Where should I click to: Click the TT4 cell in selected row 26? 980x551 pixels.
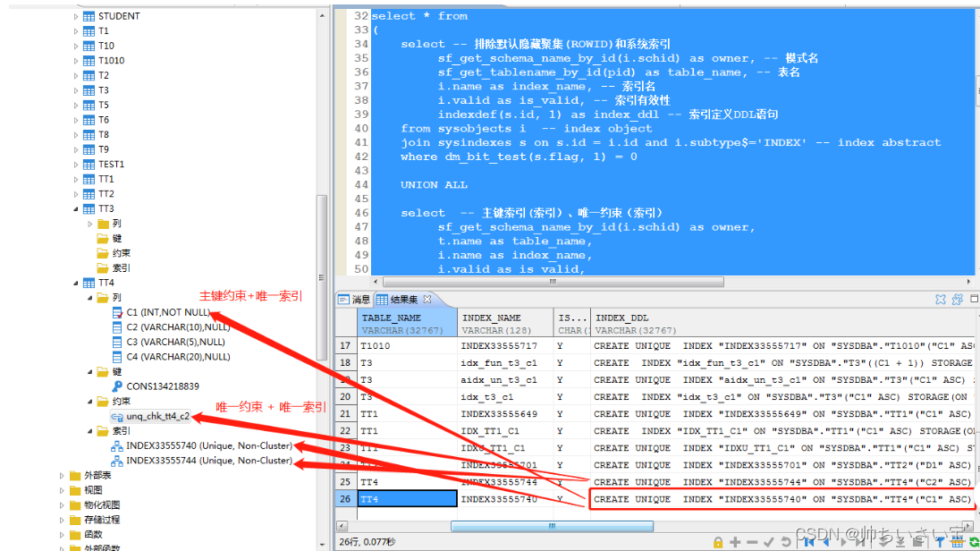(408, 499)
